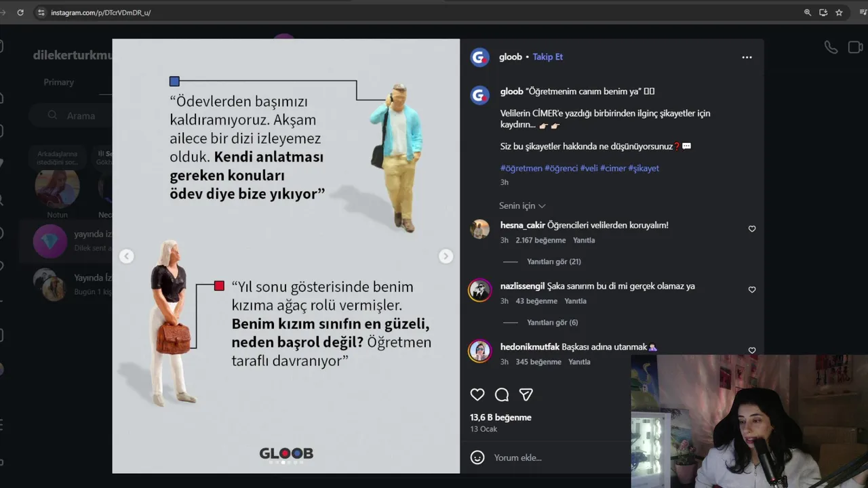868x488 pixels.
Task: Open the #veli hashtag
Action: (x=589, y=168)
